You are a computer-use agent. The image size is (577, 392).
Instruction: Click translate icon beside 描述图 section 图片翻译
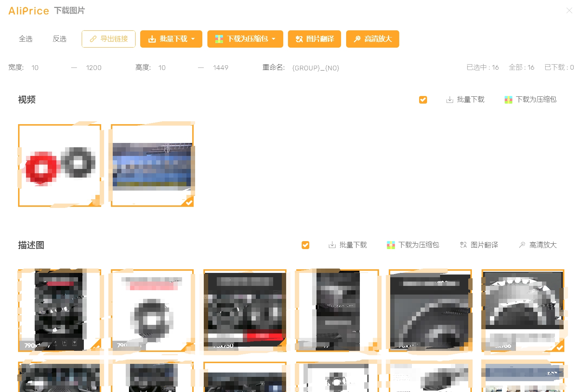point(464,245)
